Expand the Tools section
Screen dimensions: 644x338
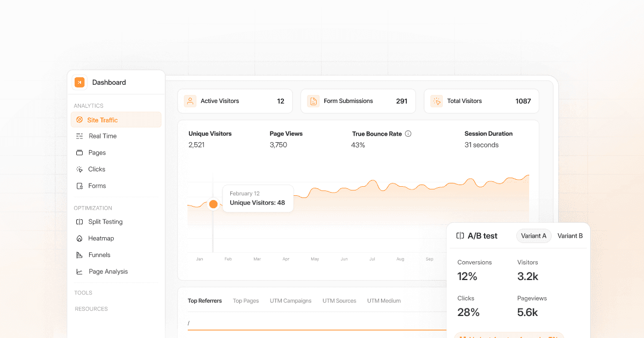click(x=83, y=293)
